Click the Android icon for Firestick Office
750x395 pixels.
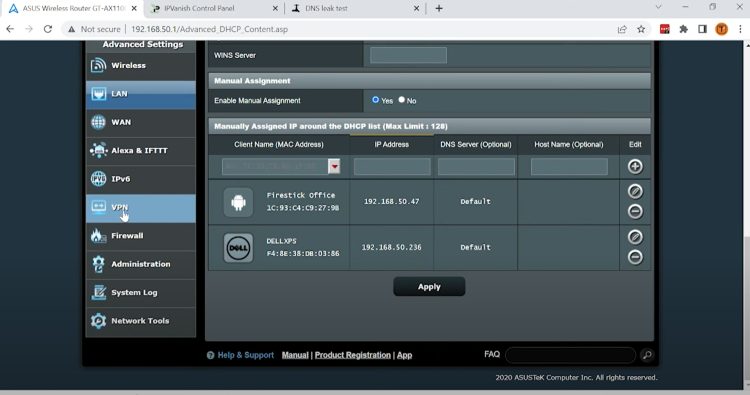(x=238, y=202)
